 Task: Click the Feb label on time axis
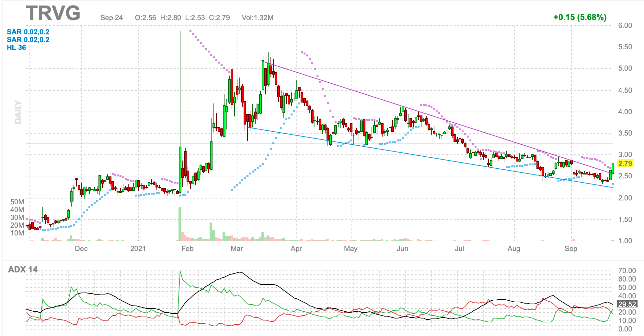(187, 249)
